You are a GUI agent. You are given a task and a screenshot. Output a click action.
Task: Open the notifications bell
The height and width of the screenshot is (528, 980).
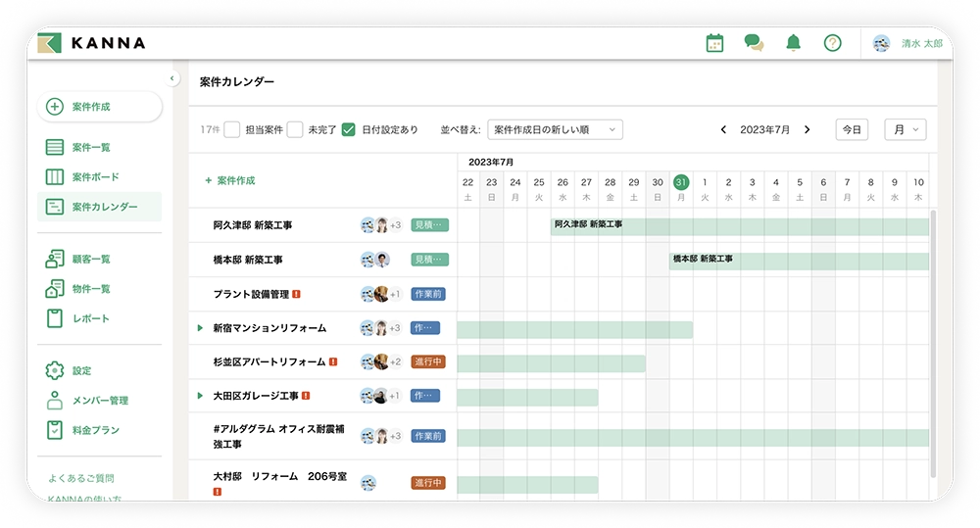(793, 43)
